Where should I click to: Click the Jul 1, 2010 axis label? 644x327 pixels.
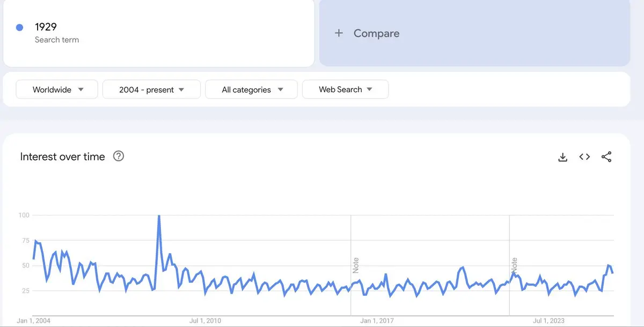pos(205,321)
